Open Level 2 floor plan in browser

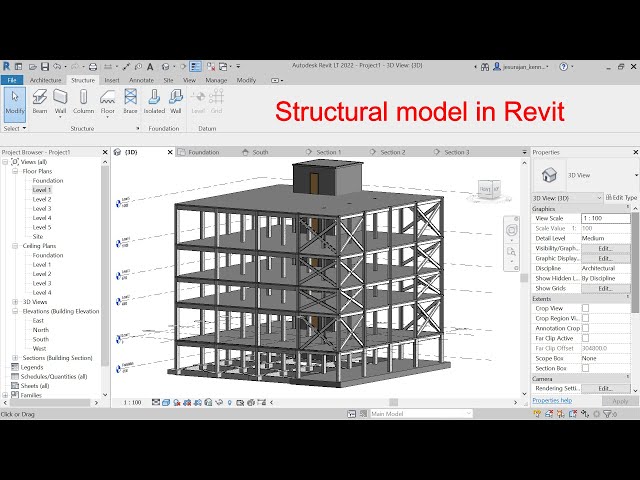[42, 199]
